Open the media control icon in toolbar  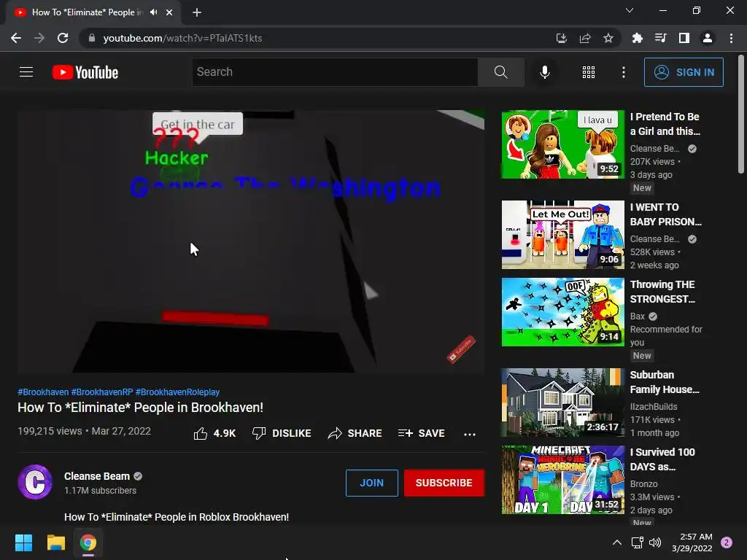[660, 38]
